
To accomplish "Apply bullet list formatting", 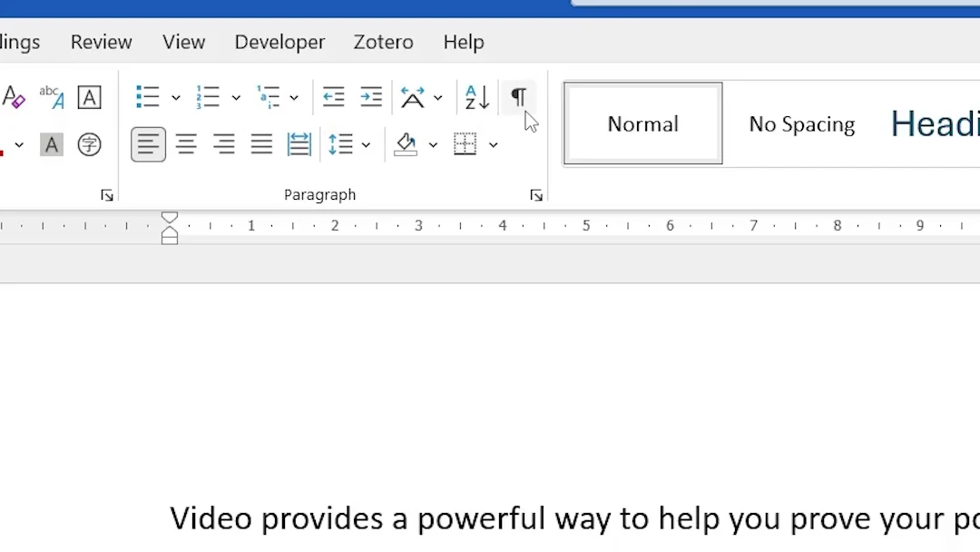I will coord(148,97).
